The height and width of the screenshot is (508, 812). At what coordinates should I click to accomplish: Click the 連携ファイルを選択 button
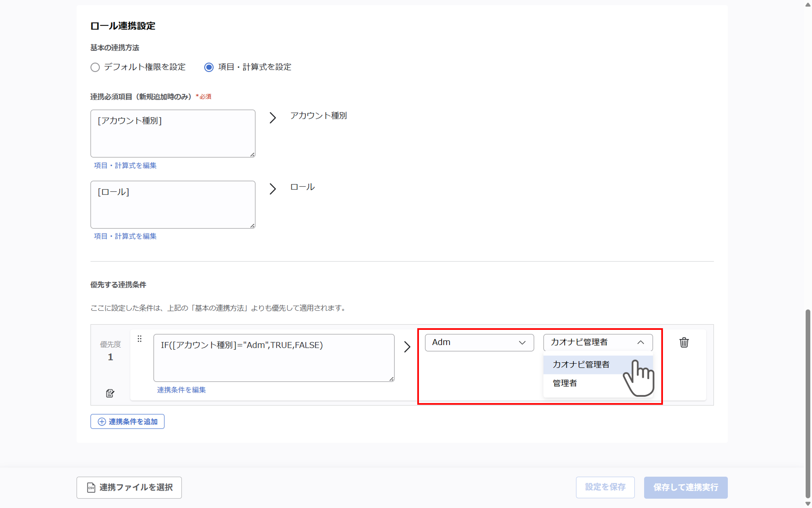click(x=129, y=487)
